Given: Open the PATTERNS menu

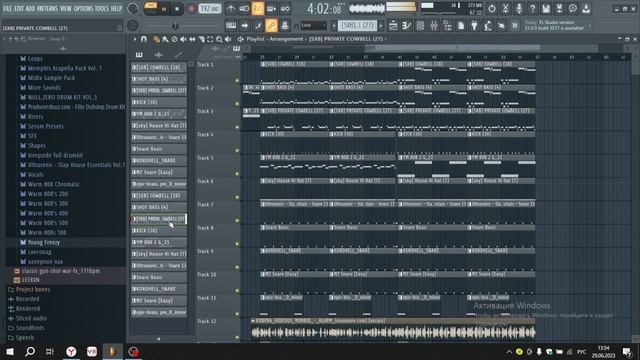Looking at the screenshot, I should click(47, 8).
